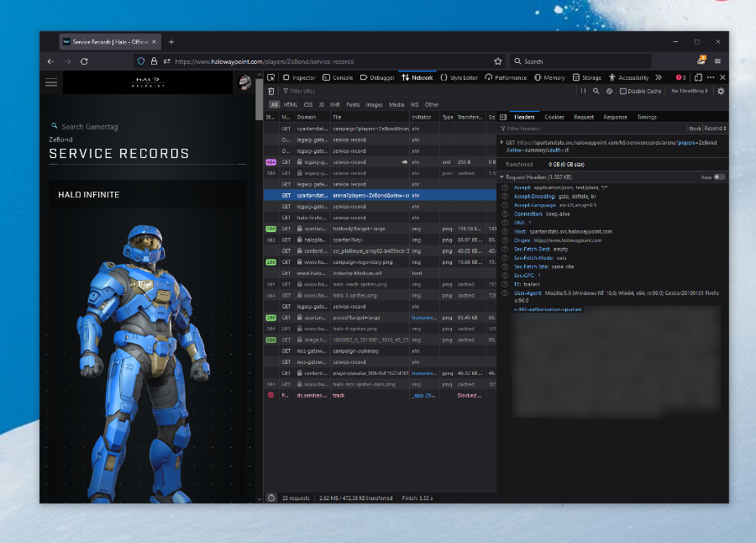Viewport: 756px width, 543px height.
Task: Open the network search magnifier
Action: tap(596, 91)
